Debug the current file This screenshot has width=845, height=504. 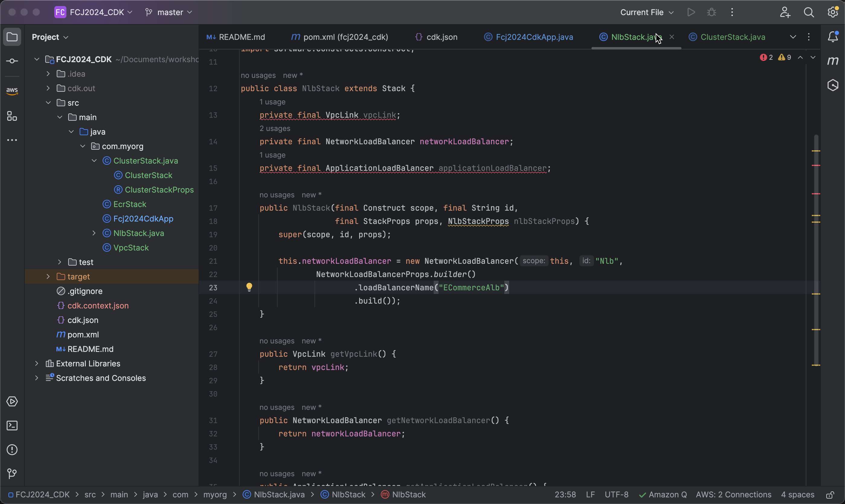pyautogui.click(x=712, y=12)
